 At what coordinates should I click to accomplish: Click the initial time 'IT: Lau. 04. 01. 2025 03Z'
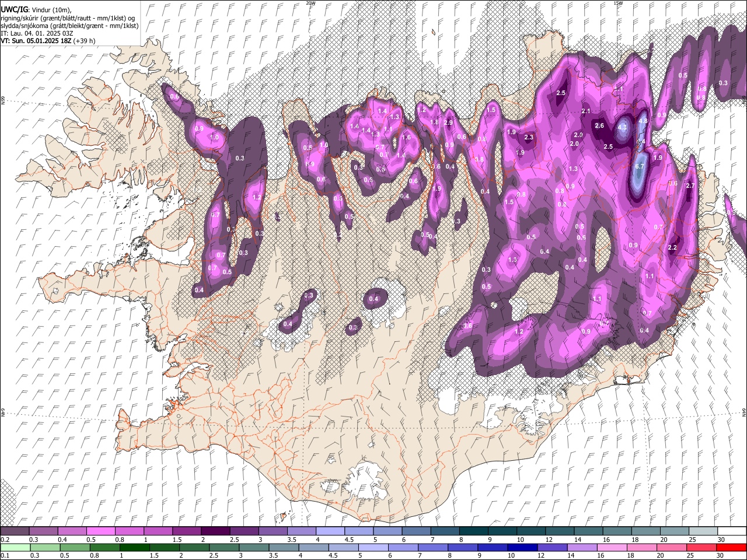click(37, 33)
